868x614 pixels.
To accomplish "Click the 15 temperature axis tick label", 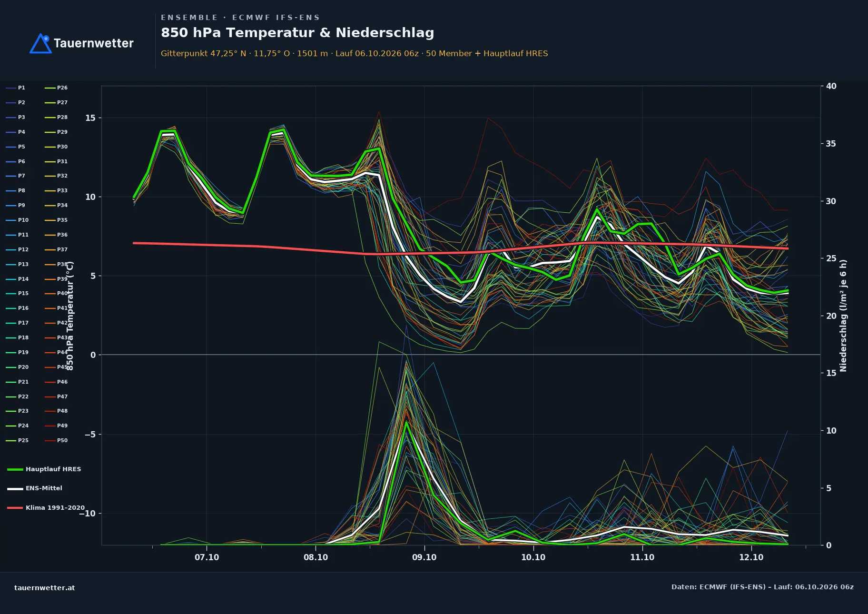I will [90, 118].
